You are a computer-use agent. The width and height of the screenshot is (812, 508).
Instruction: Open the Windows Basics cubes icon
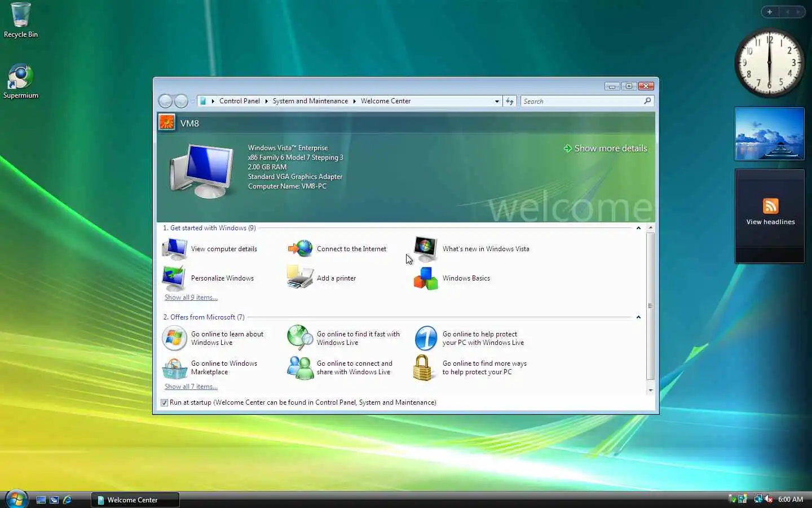(426, 278)
